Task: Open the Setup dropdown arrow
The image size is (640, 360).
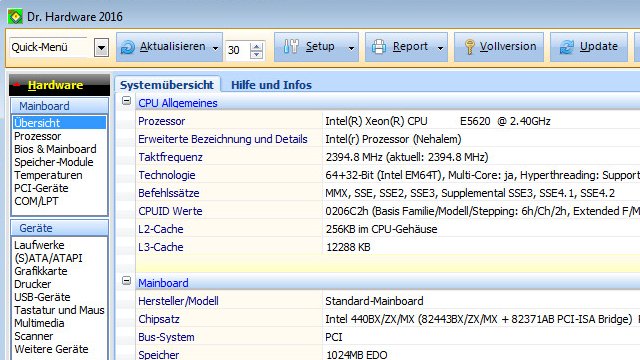Action: tap(351, 48)
